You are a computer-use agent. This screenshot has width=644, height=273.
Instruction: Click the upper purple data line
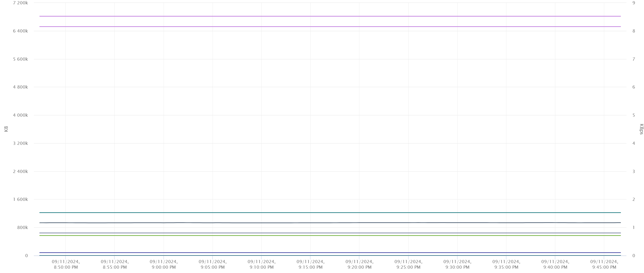click(x=330, y=16)
